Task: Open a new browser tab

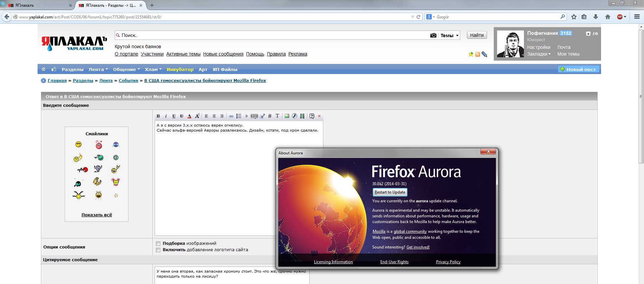Action: click(152, 5)
